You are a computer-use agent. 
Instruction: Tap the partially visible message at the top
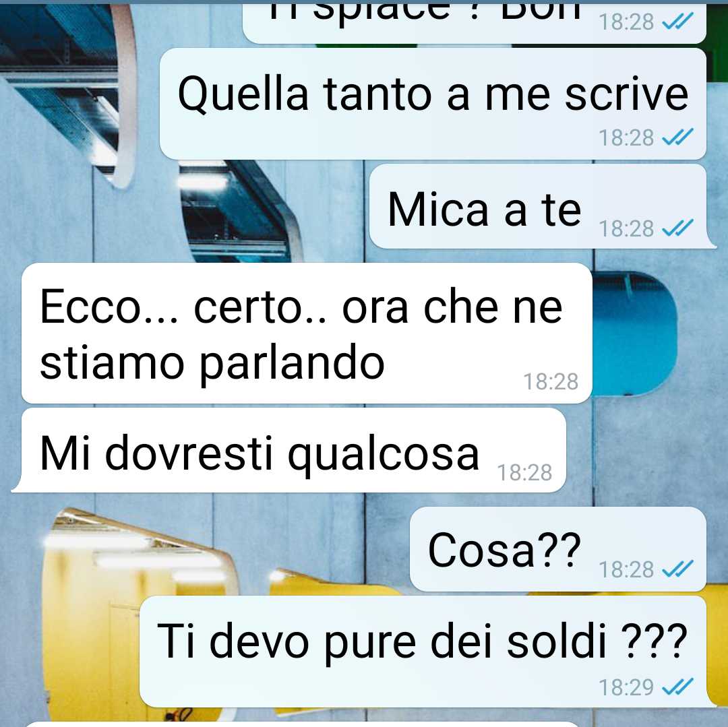pos(474,23)
